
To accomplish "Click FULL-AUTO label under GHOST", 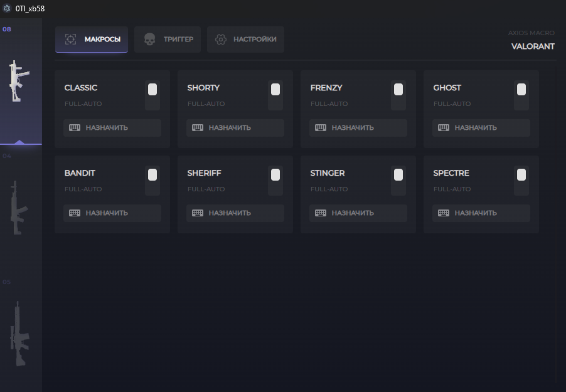I will tap(452, 104).
